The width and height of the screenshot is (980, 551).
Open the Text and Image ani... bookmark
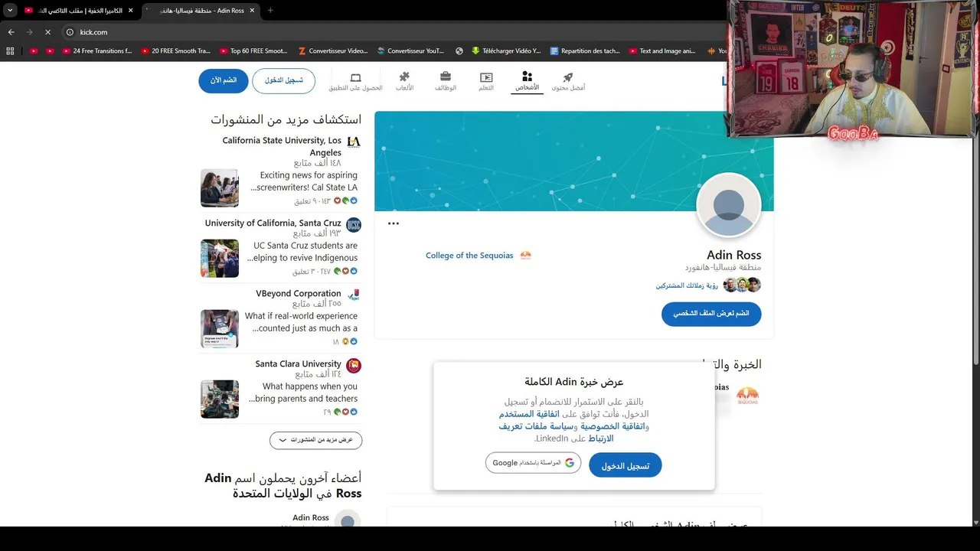(662, 51)
